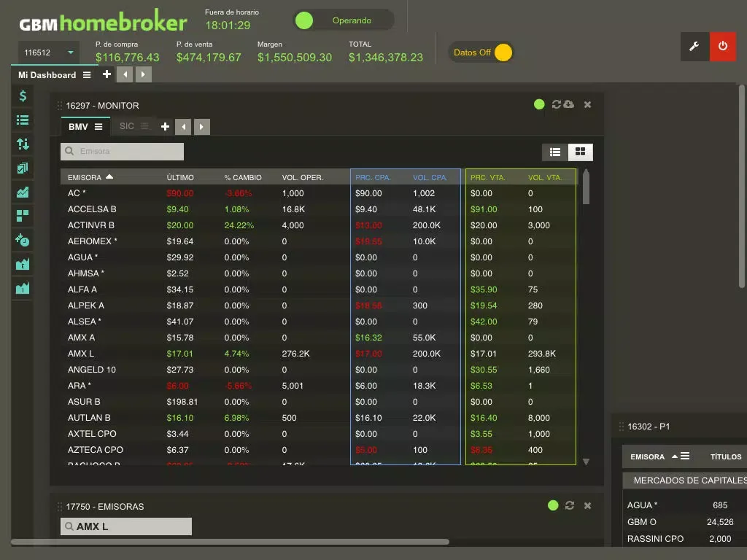Sort by ÚLTIMO column header
The height and width of the screenshot is (560, 747).
(180, 178)
